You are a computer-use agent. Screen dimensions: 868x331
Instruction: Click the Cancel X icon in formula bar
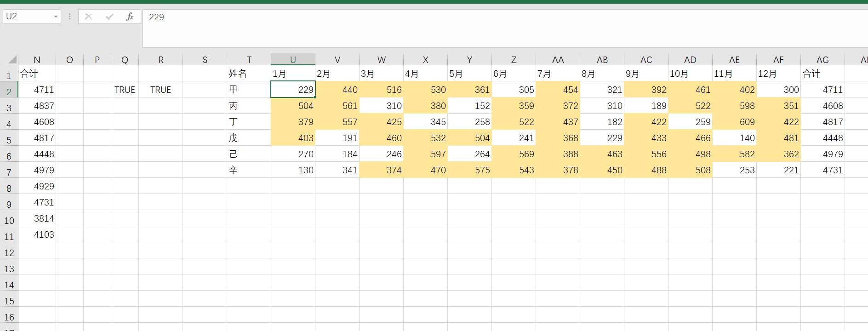89,17
